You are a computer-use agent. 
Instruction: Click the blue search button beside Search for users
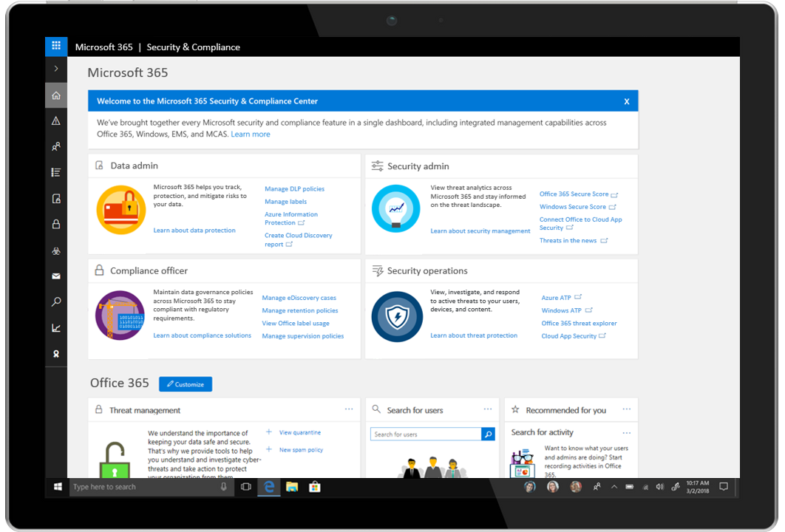point(488,434)
